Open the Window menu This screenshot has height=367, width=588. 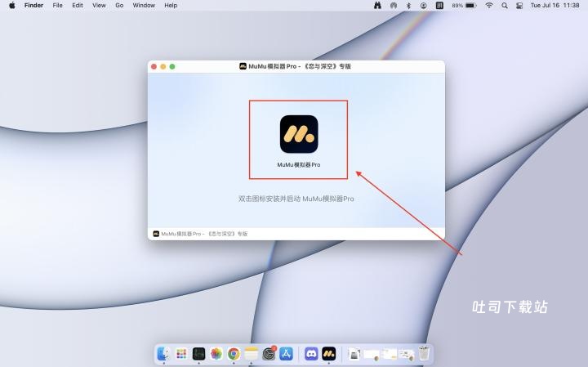(x=144, y=5)
